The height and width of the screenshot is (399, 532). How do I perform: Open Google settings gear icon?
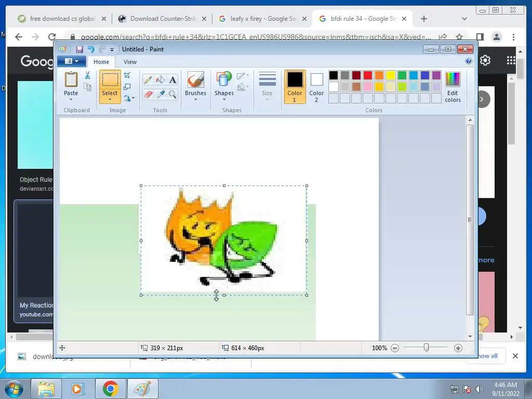(x=485, y=60)
